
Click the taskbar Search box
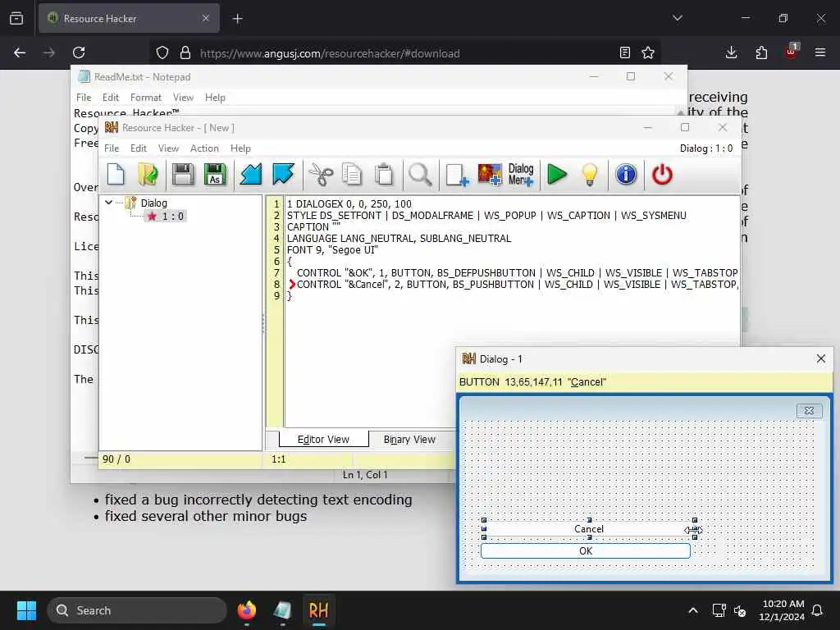click(x=137, y=610)
